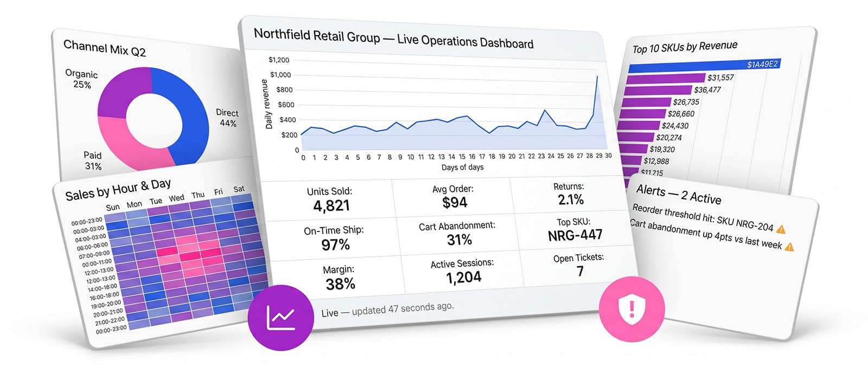This screenshot has height=368, width=868.
Task: Select the Wed column header in heatmap
Action: (176, 198)
